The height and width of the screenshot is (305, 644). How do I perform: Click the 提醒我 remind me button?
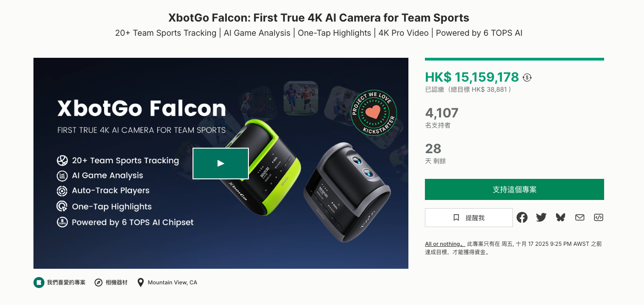[x=468, y=218]
